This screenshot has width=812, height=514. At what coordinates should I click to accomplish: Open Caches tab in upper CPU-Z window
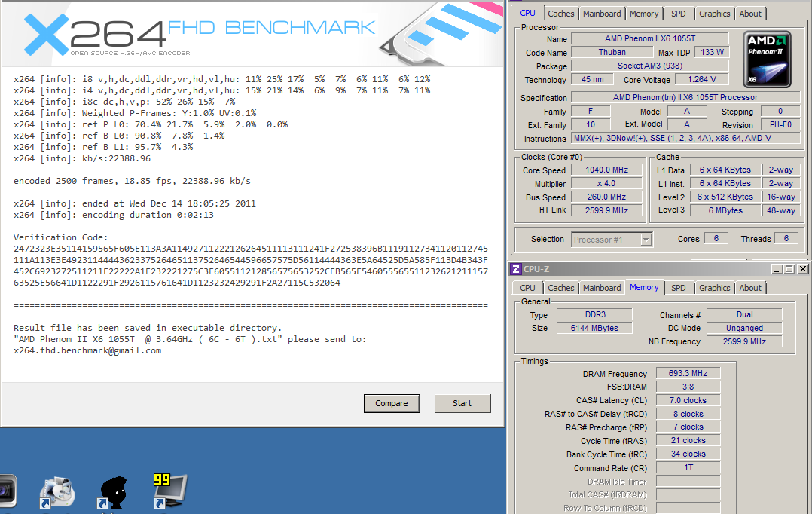tap(561, 14)
